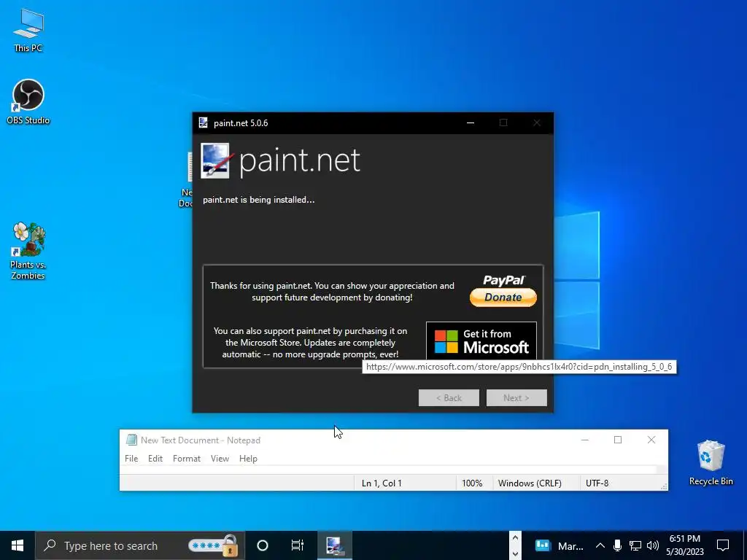The width and height of the screenshot is (747, 560).
Task: Minimize the Notepad window
Action: (585, 440)
